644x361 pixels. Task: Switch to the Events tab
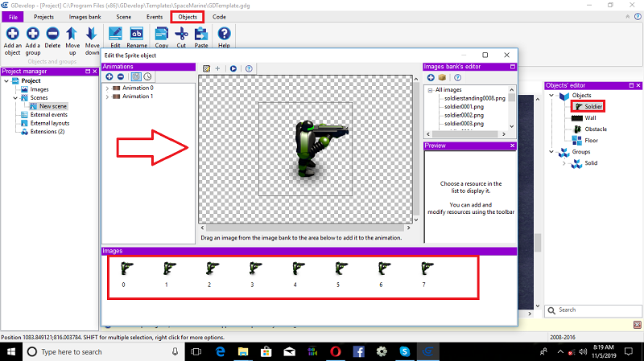pyautogui.click(x=155, y=17)
